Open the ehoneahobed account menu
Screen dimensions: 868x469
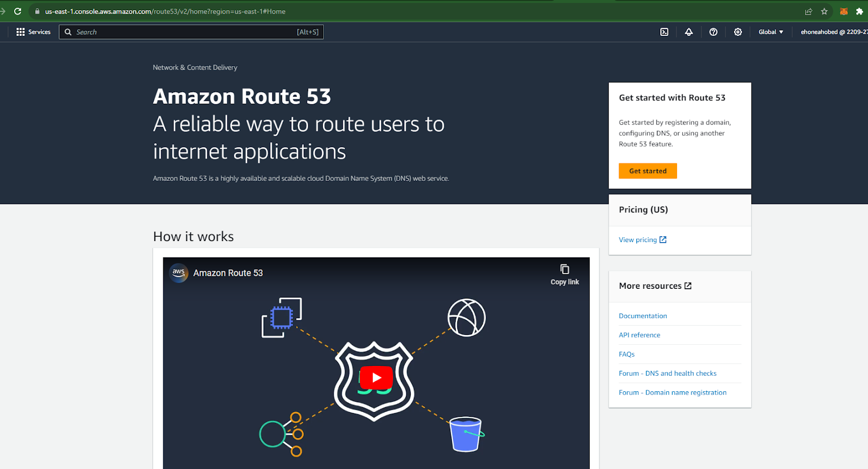coord(834,32)
